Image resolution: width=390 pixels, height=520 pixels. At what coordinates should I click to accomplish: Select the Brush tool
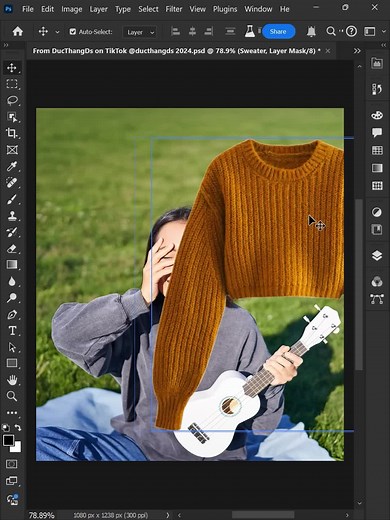12,199
